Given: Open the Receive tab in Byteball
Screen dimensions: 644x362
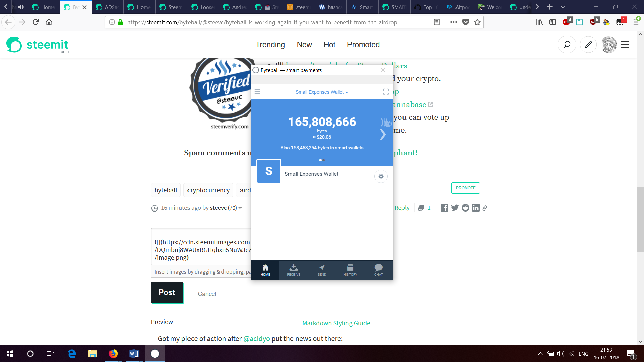Looking at the screenshot, I should pos(293,270).
